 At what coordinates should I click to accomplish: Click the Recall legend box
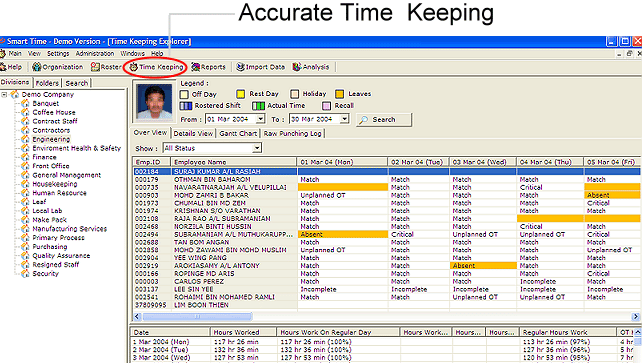click(x=326, y=106)
